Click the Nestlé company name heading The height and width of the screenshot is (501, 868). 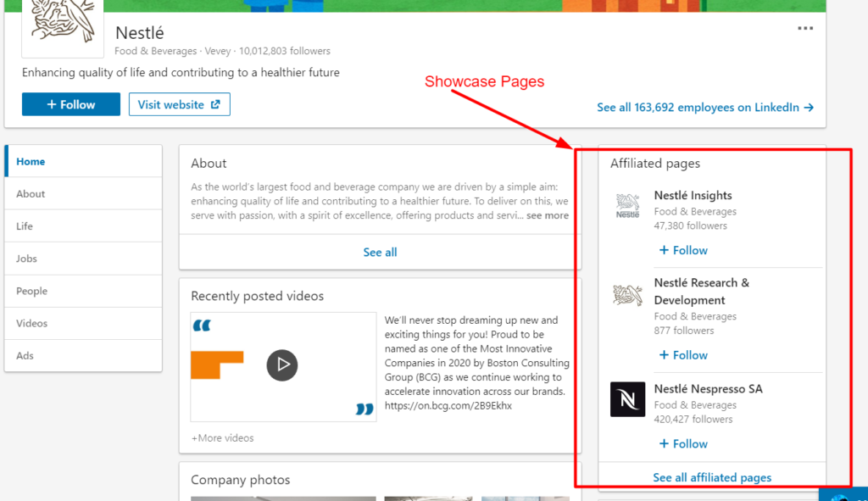point(140,33)
